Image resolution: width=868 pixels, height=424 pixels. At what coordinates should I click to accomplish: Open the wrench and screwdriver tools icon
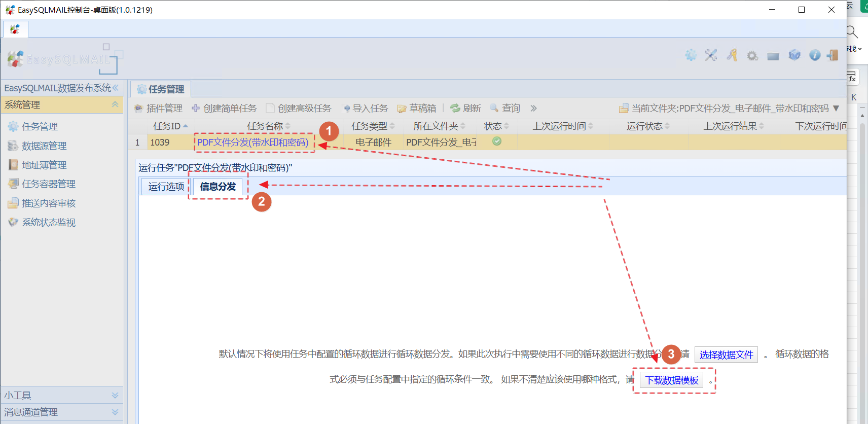pos(711,55)
